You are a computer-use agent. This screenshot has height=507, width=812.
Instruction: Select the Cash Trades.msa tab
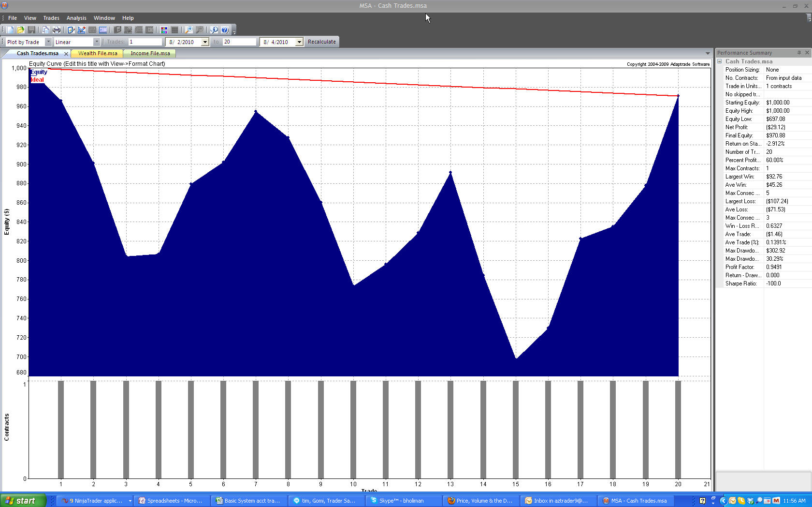tap(37, 54)
